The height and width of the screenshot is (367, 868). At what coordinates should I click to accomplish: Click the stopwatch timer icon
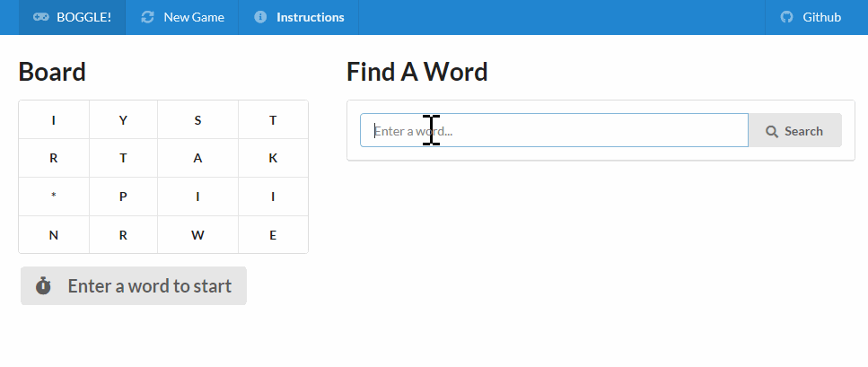(x=43, y=286)
